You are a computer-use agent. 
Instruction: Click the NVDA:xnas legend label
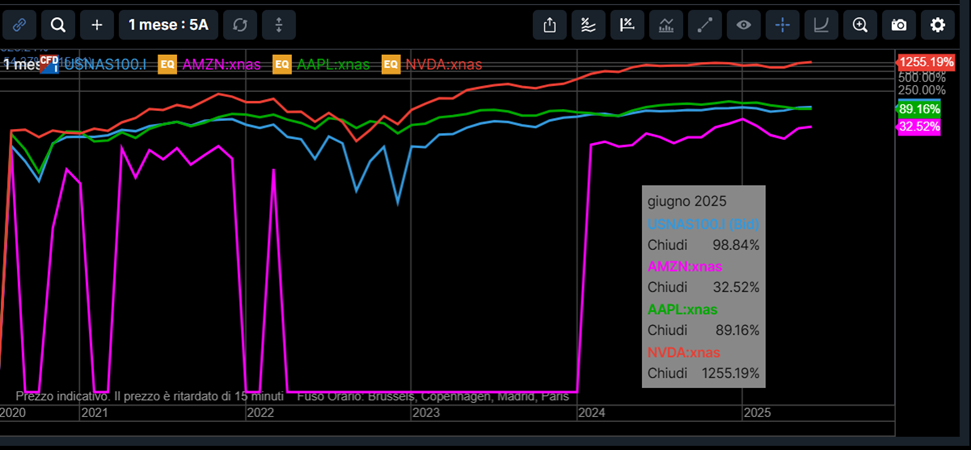443,64
